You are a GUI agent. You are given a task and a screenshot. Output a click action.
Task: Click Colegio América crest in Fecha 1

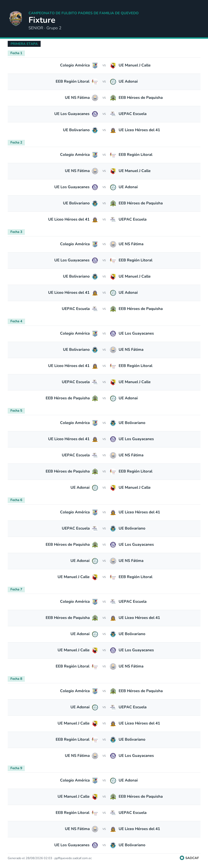pos(95,65)
